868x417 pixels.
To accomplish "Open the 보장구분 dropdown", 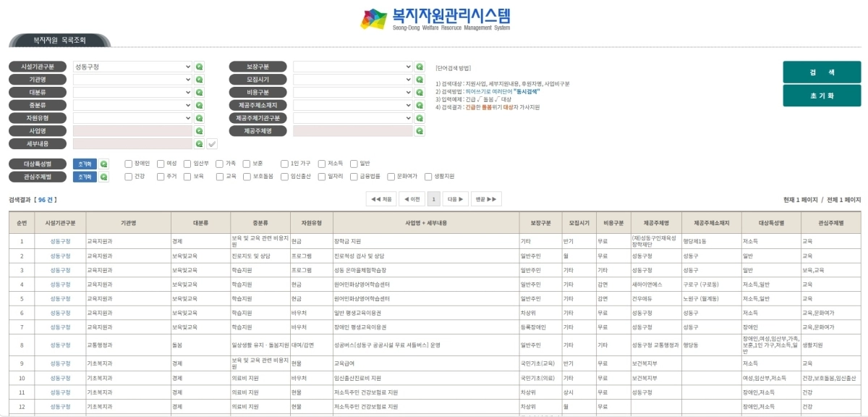I will pos(353,67).
